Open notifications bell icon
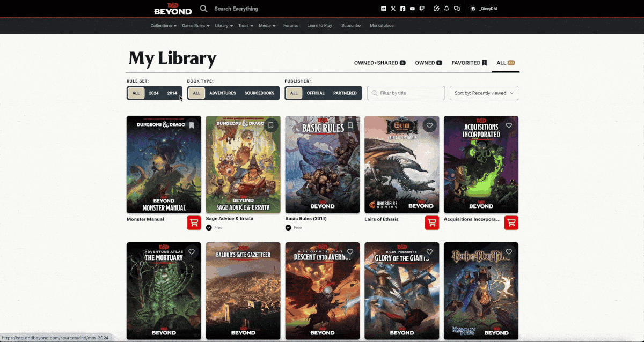The image size is (644, 342). tap(447, 9)
